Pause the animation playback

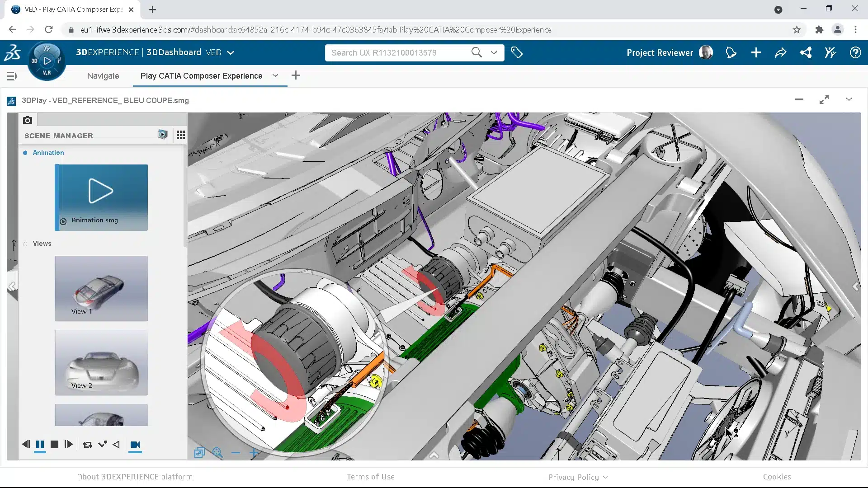click(x=40, y=445)
